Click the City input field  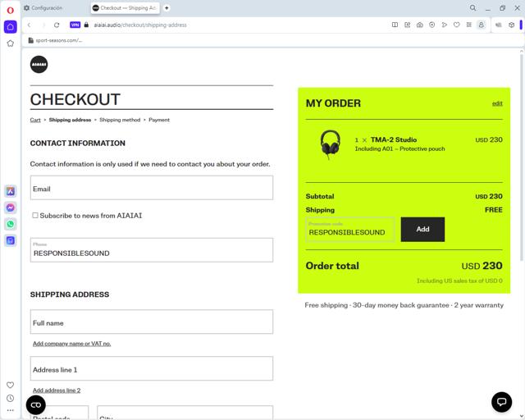point(185,413)
